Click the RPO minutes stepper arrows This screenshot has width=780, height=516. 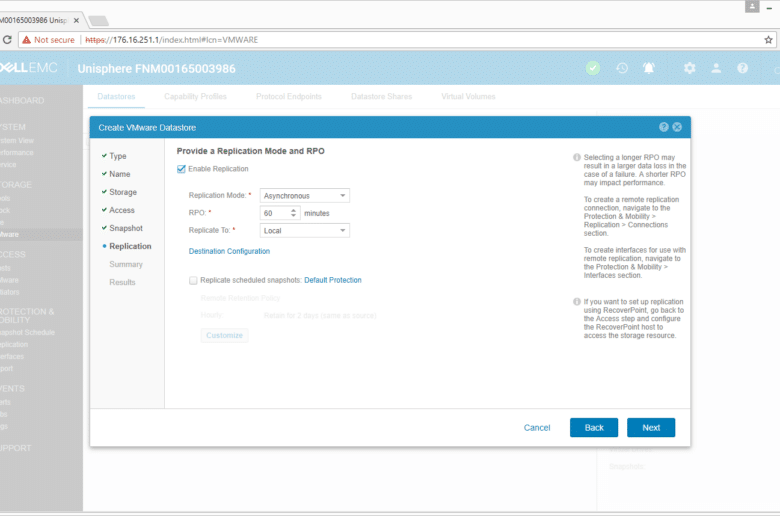(293, 213)
